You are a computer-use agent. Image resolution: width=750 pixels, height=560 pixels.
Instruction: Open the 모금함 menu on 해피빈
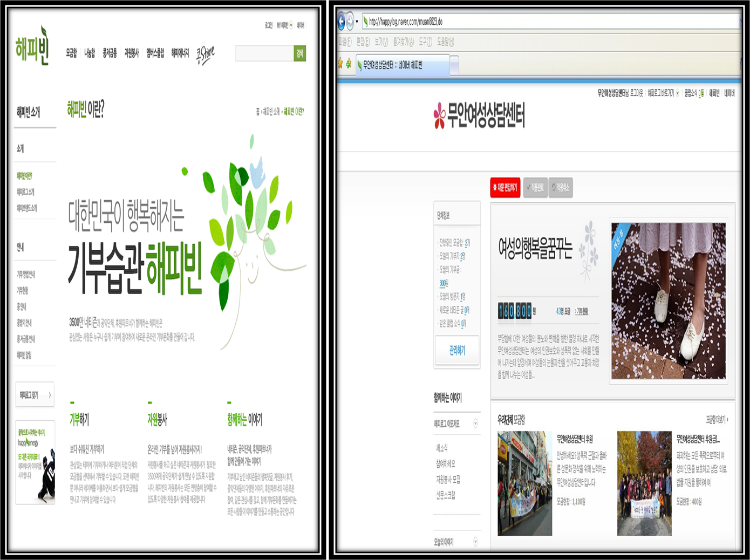(72, 53)
